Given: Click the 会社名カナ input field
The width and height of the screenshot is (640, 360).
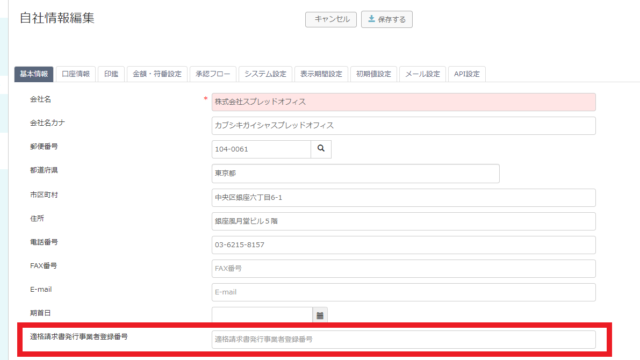Looking at the screenshot, I should (403, 126).
